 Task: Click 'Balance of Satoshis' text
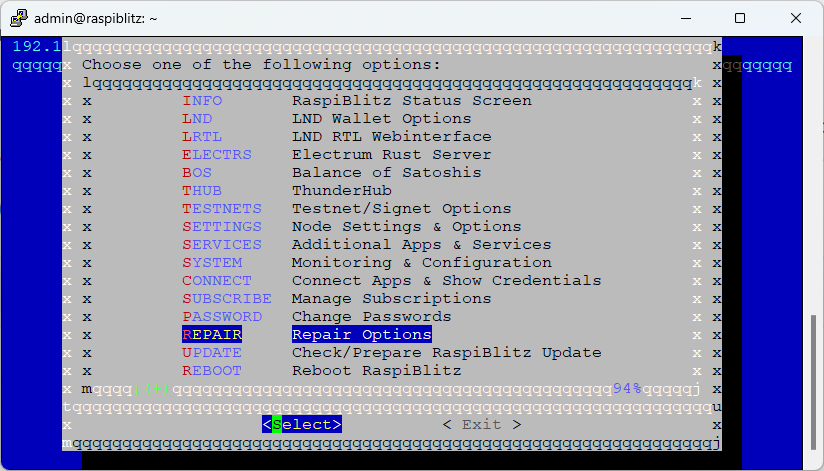point(387,172)
